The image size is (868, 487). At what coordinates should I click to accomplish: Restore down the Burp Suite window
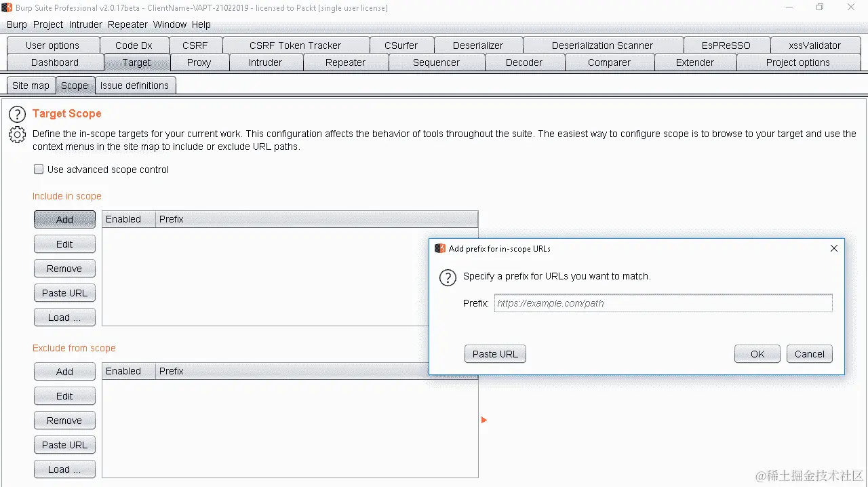click(821, 7)
